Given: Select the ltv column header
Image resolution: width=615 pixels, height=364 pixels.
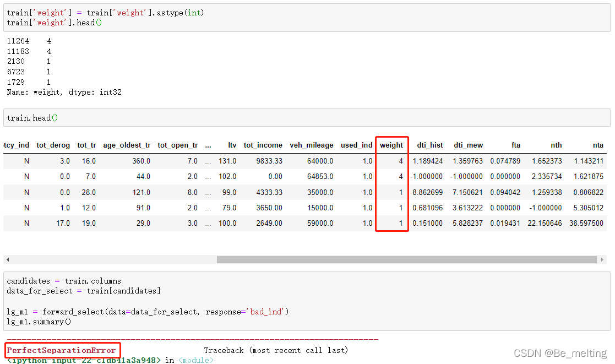Looking at the screenshot, I should coord(232,145).
